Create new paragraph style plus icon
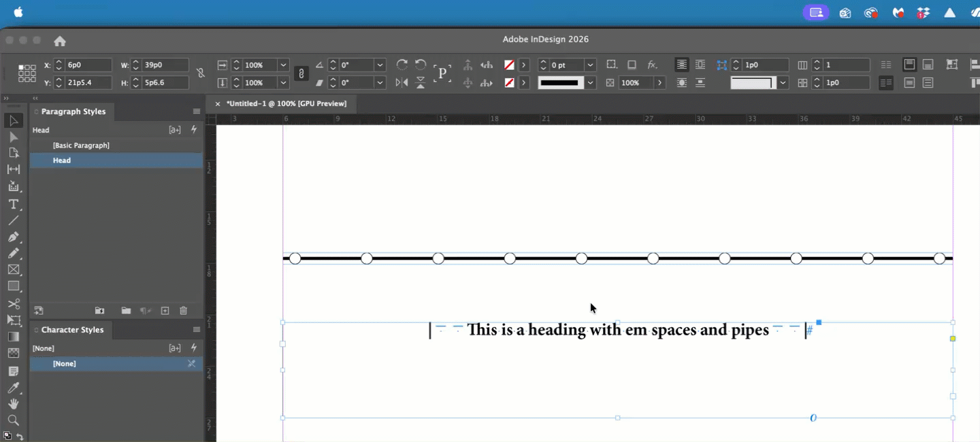The image size is (980, 442). pos(165,311)
